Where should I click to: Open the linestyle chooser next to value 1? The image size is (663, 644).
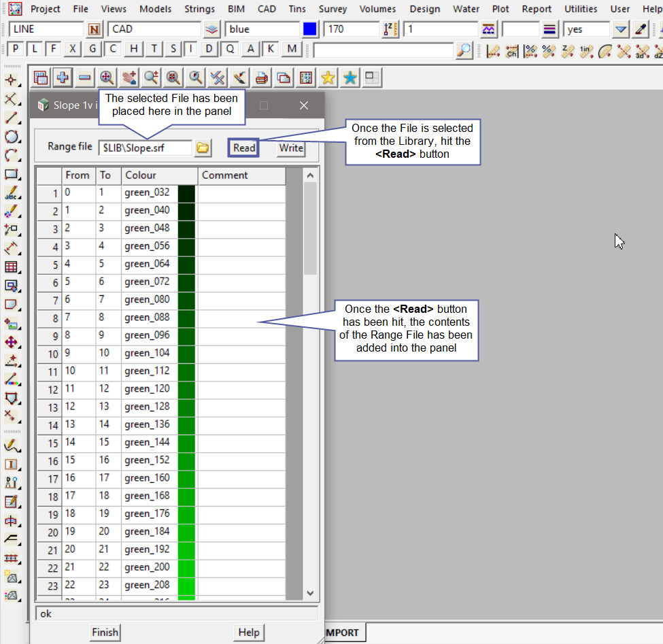click(x=488, y=29)
